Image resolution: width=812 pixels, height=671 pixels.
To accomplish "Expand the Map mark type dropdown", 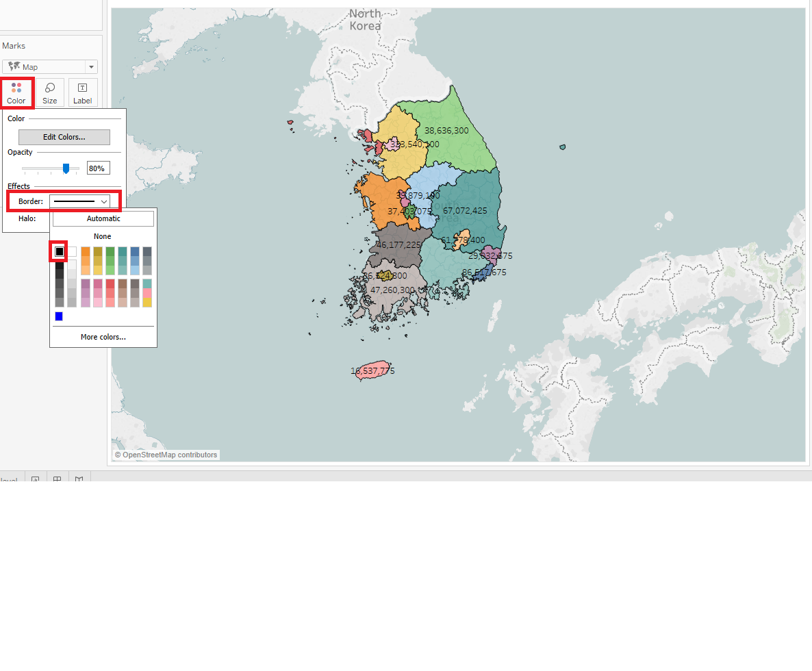I will click(90, 67).
